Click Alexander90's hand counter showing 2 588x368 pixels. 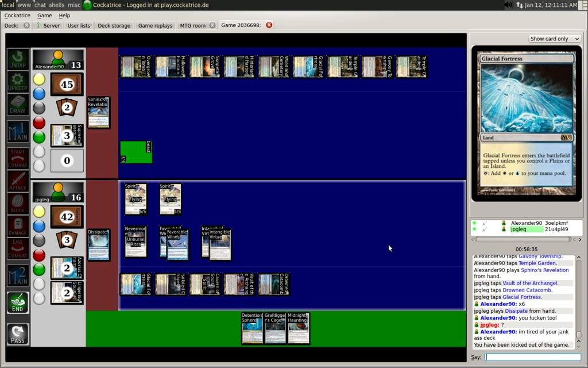pos(67,108)
